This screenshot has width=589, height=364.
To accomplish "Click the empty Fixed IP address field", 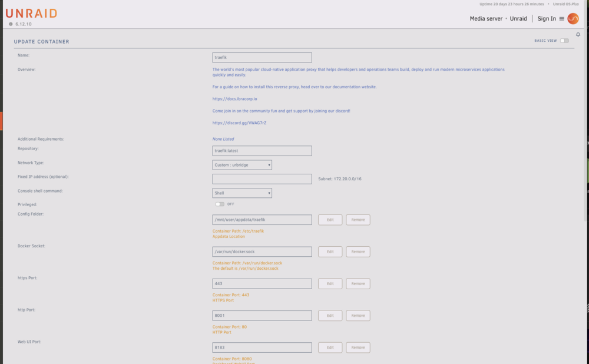I will [x=262, y=179].
